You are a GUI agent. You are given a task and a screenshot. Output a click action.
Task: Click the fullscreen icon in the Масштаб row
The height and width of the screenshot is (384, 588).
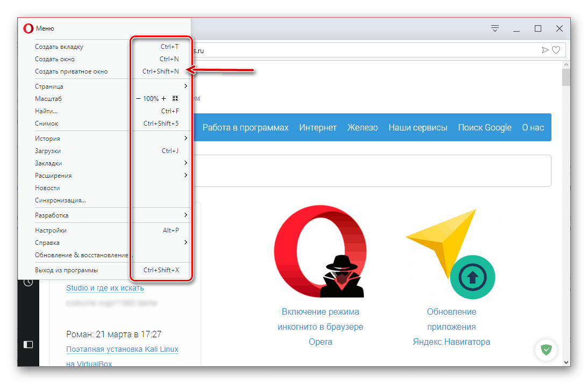pyautogui.click(x=175, y=99)
